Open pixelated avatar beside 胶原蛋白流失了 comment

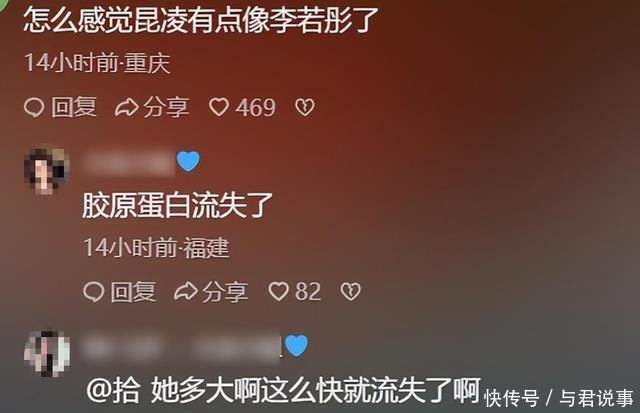pos(47,169)
